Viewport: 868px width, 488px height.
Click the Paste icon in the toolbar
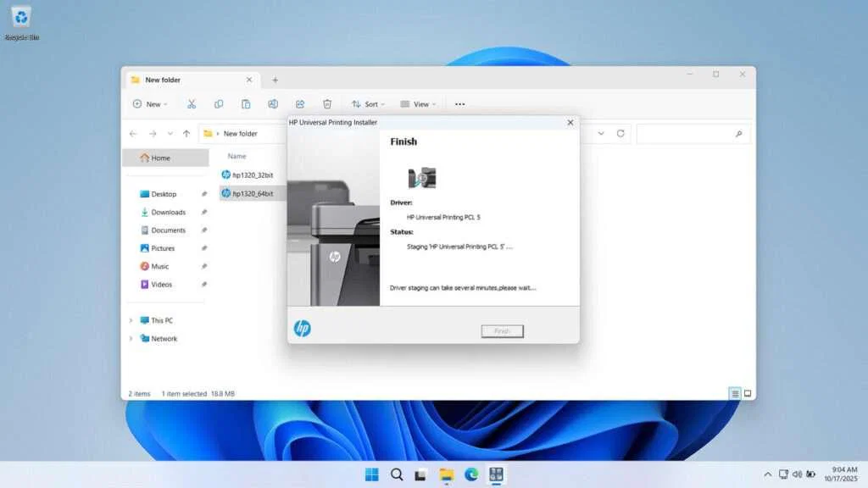pyautogui.click(x=246, y=103)
